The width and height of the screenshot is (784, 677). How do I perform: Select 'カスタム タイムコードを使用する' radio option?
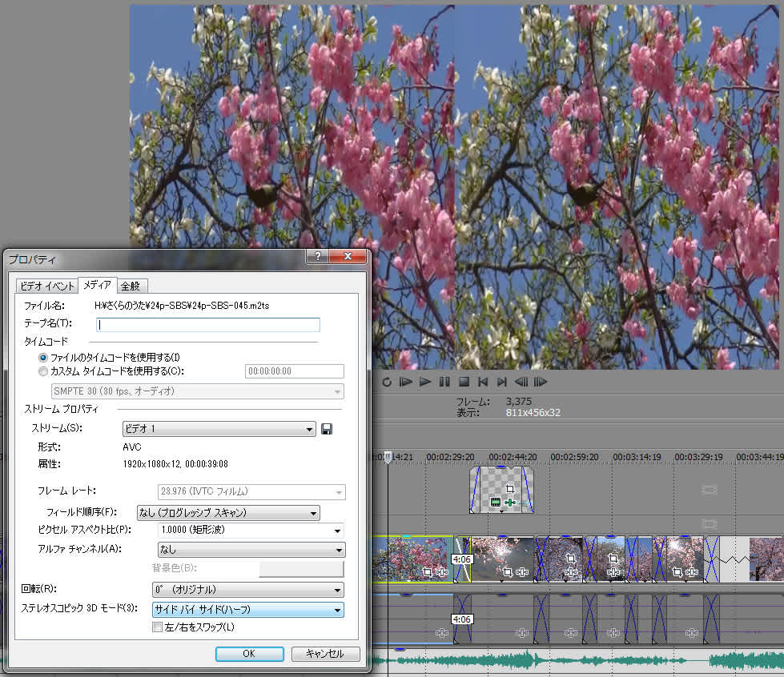(43, 371)
